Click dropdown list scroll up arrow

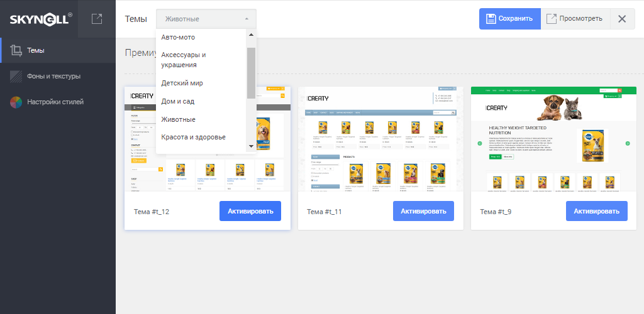click(252, 35)
